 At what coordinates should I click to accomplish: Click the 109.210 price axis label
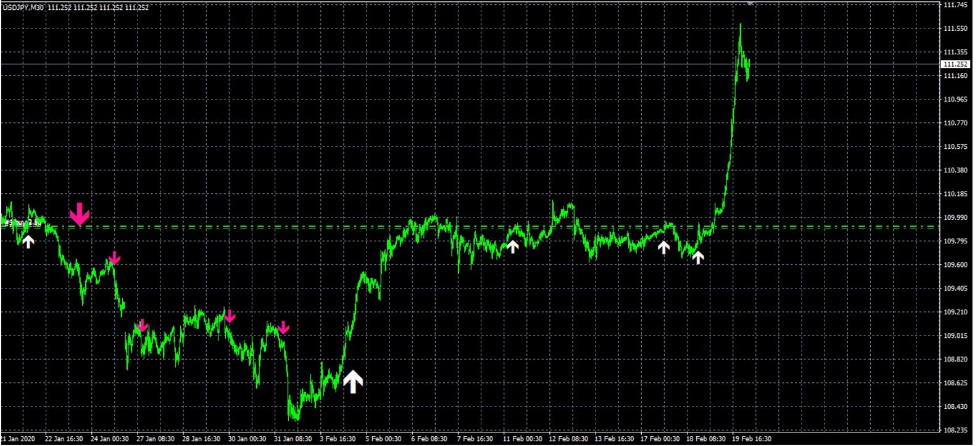(x=956, y=312)
